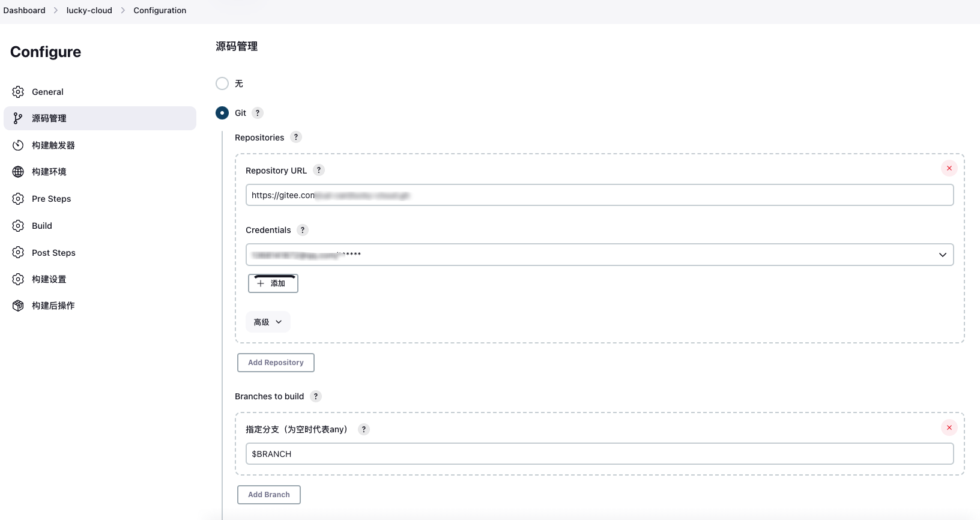The width and height of the screenshot is (980, 520).
Task: Click the breadcrumb chevron after lucky-cloud
Action: click(123, 10)
